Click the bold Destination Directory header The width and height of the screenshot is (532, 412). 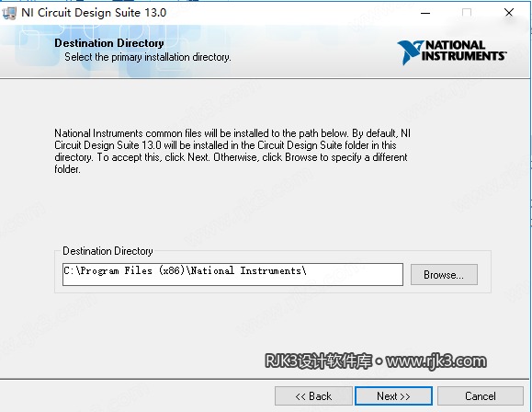[109, 43]
